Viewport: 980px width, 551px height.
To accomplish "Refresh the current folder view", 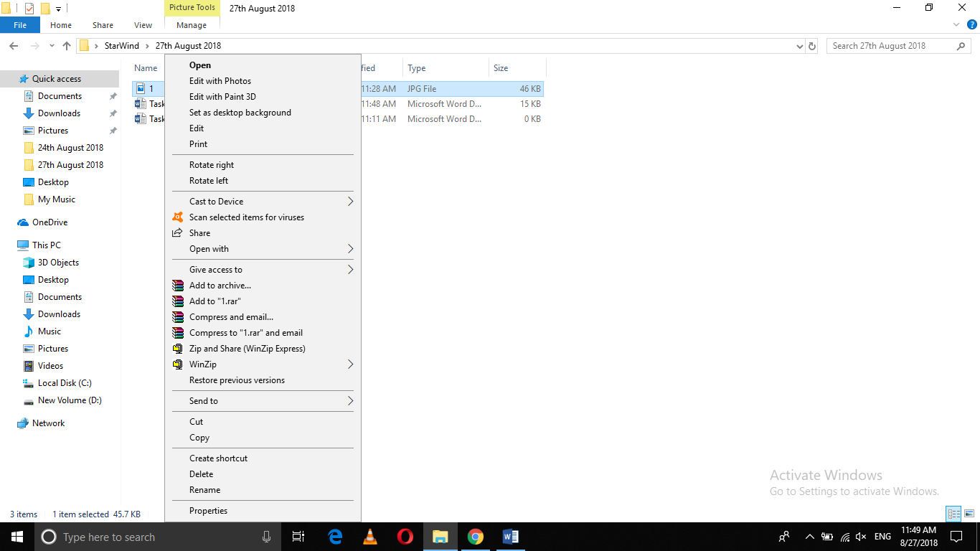I will [x=811, y=45].
